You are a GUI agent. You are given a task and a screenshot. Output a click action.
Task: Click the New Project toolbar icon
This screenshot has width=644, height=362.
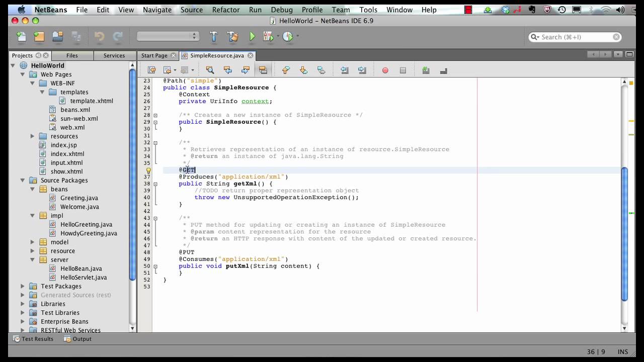[x=39, y=36]
